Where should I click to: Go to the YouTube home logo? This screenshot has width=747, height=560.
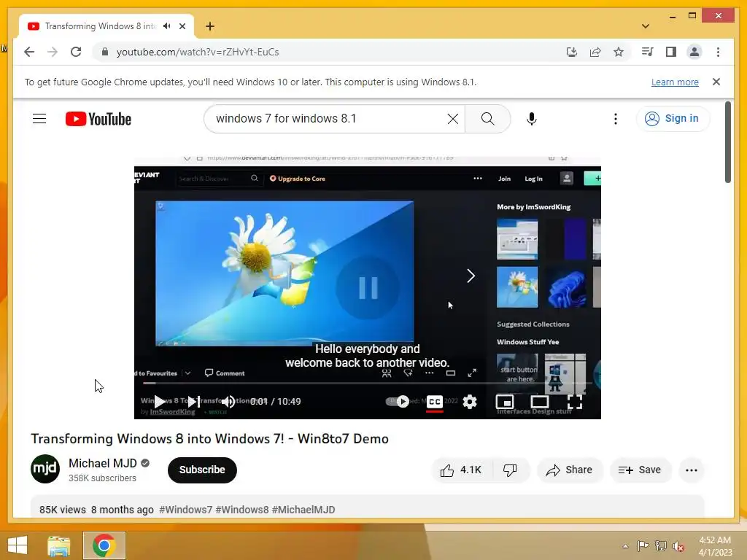[98, 119]
